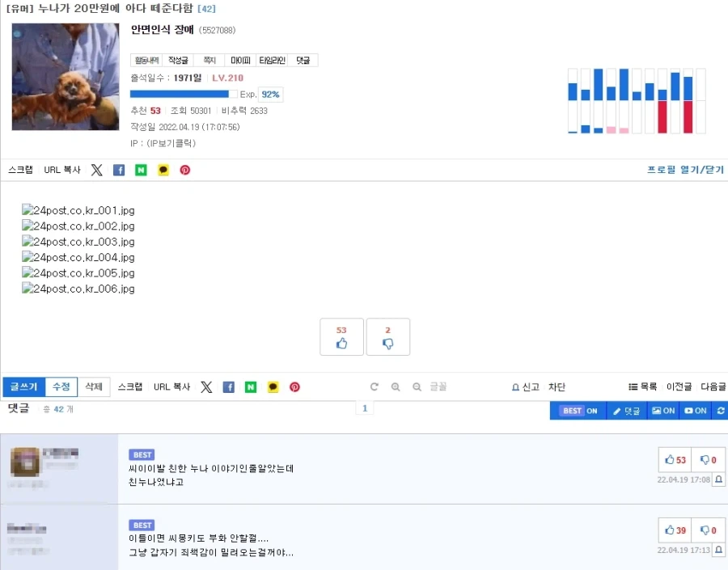Open the 댓글 profile tab

(303, 61)
